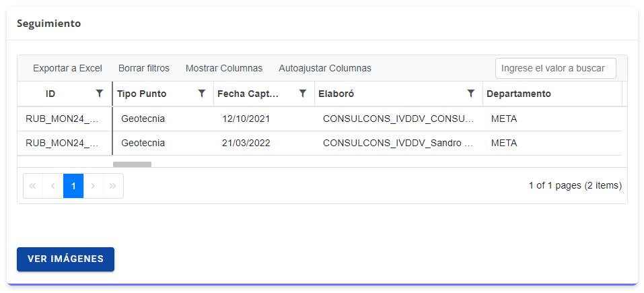This screenshot has height=293, width=644.
Task: Open the Tipo Punto column filter
Action: click(201, 94)
